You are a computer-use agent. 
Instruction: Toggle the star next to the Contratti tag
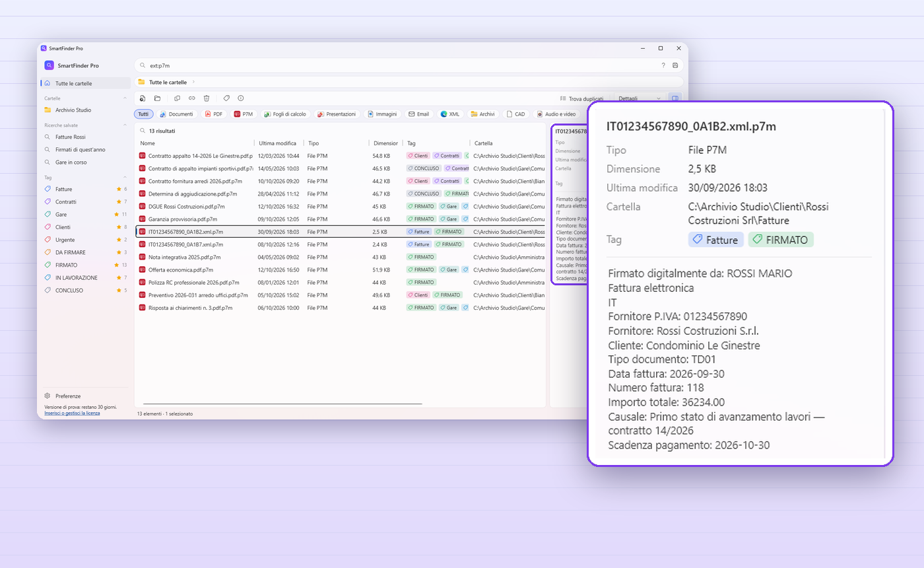(x=119, y=201)
